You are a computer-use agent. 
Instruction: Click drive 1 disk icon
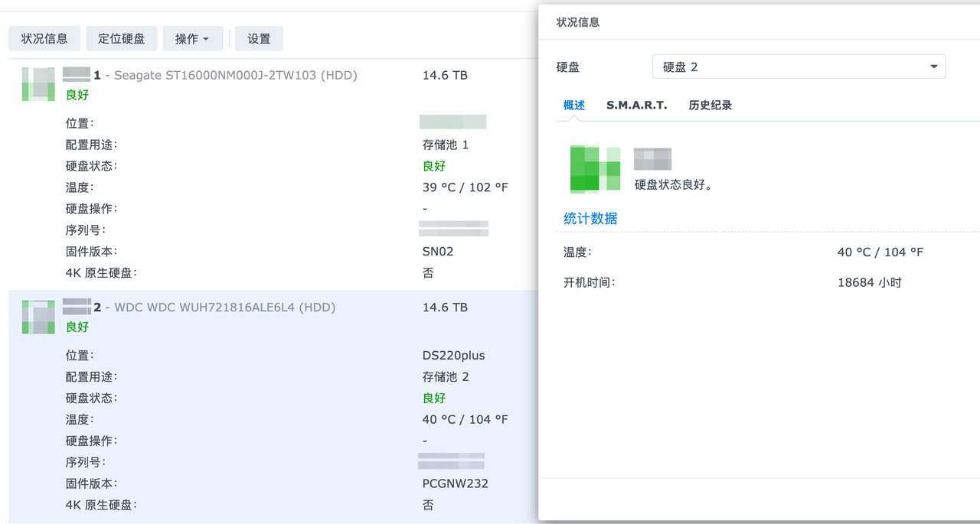click(38, 84)
